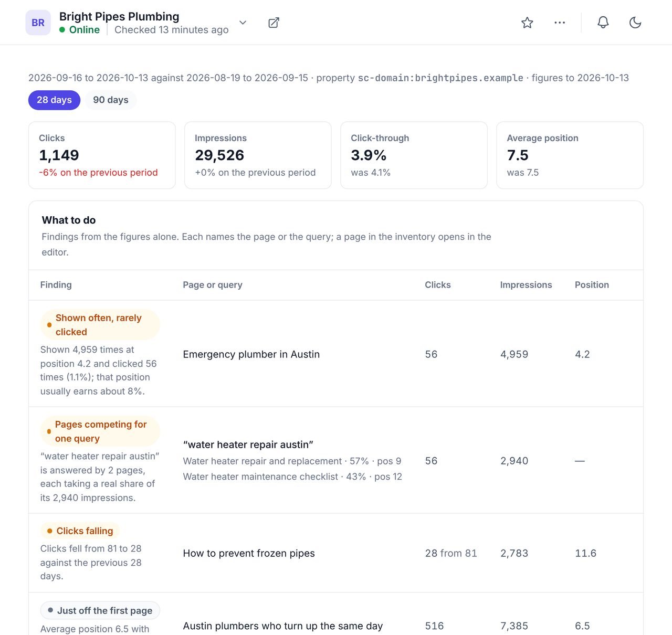Image resolution: width=672 pixels, height=635 pixels.
Task: Click the Position column header
Action: click(592, 285)
